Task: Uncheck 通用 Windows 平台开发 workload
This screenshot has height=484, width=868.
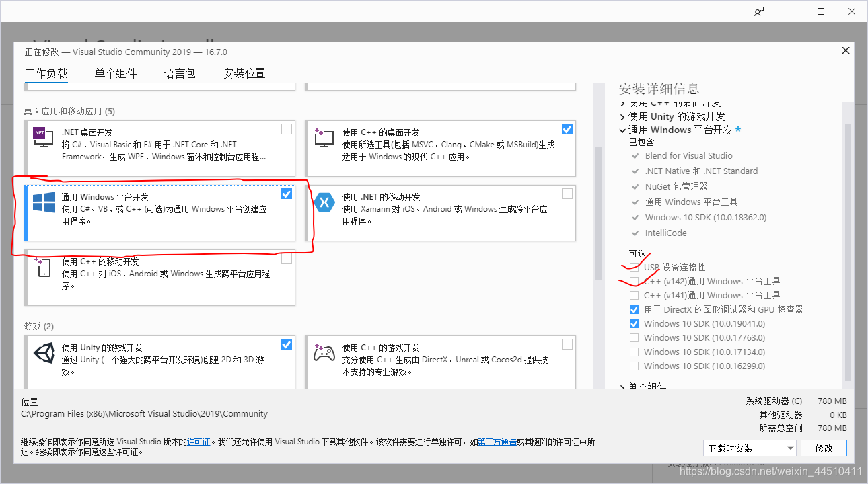Action: (x=287, y=194)
